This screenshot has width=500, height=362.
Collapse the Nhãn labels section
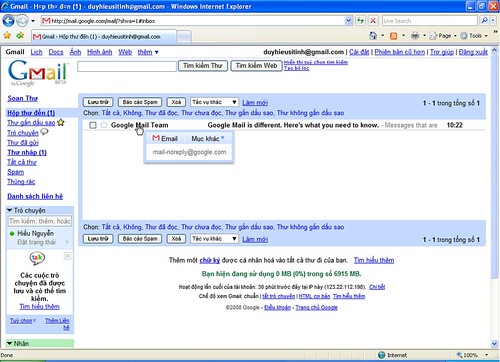[9, 343]
